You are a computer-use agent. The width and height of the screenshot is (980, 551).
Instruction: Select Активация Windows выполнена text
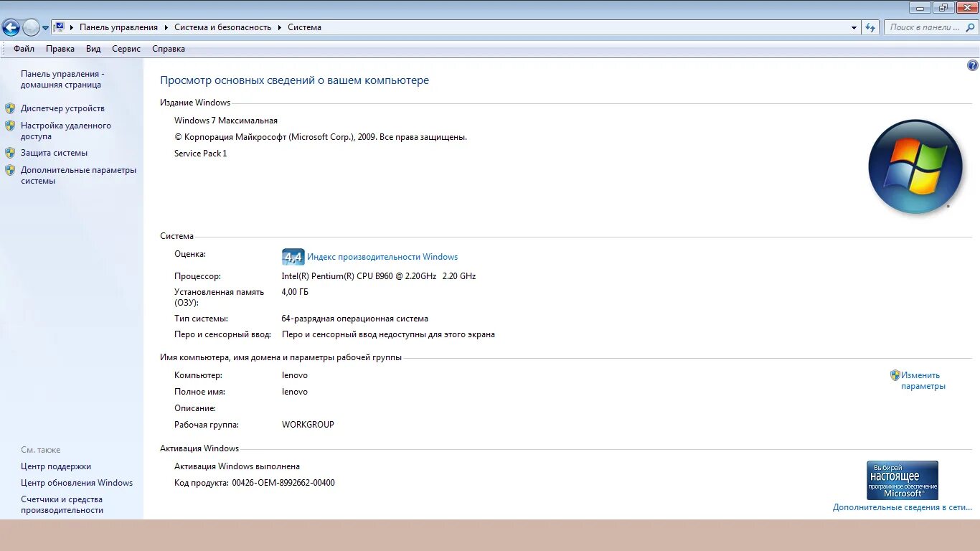237,466
